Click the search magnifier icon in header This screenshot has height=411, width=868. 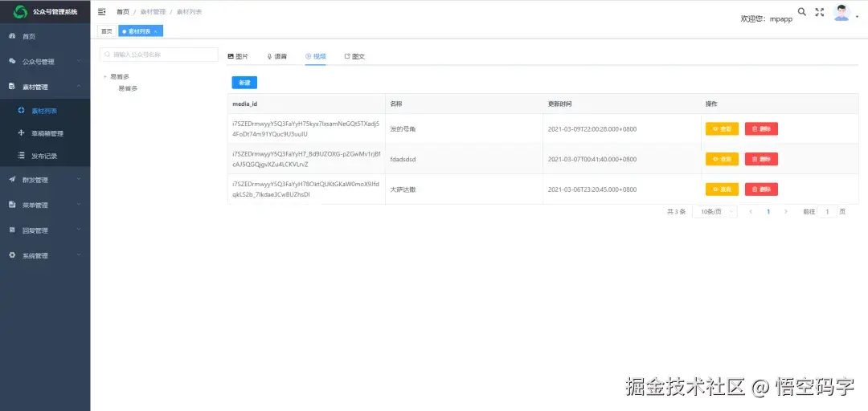coord(801,11)
